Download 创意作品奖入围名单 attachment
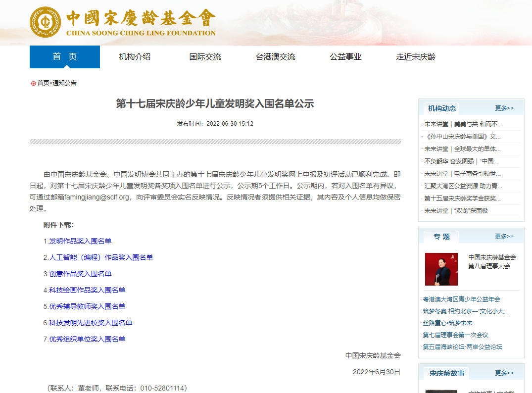 [x=80, y=274]
